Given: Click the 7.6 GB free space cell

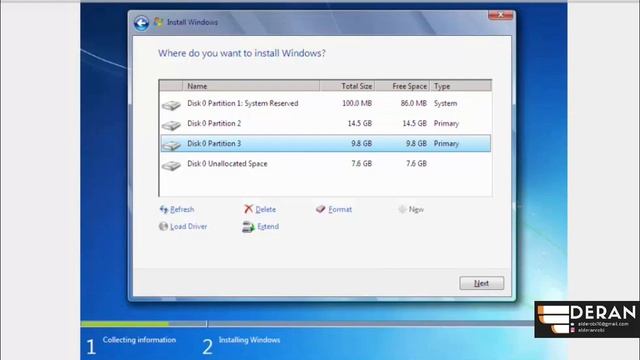Looking at the screenshot, I should [416, 164].
